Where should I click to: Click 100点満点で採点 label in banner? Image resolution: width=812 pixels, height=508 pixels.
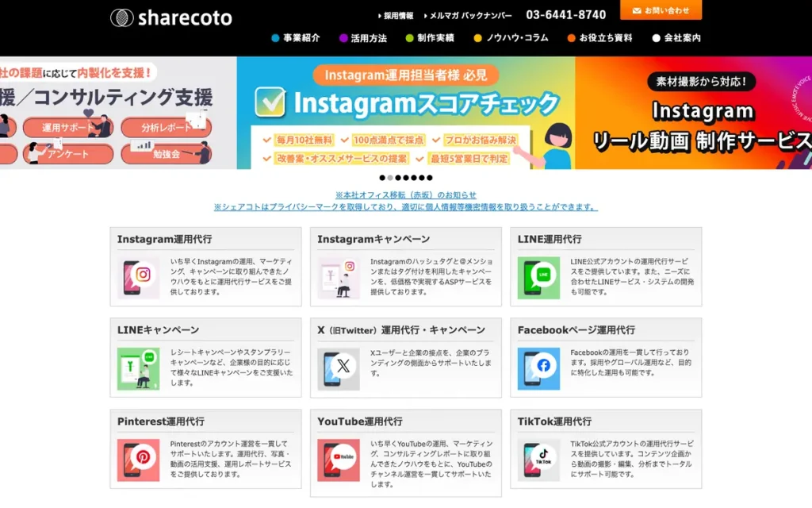(389, 140)
